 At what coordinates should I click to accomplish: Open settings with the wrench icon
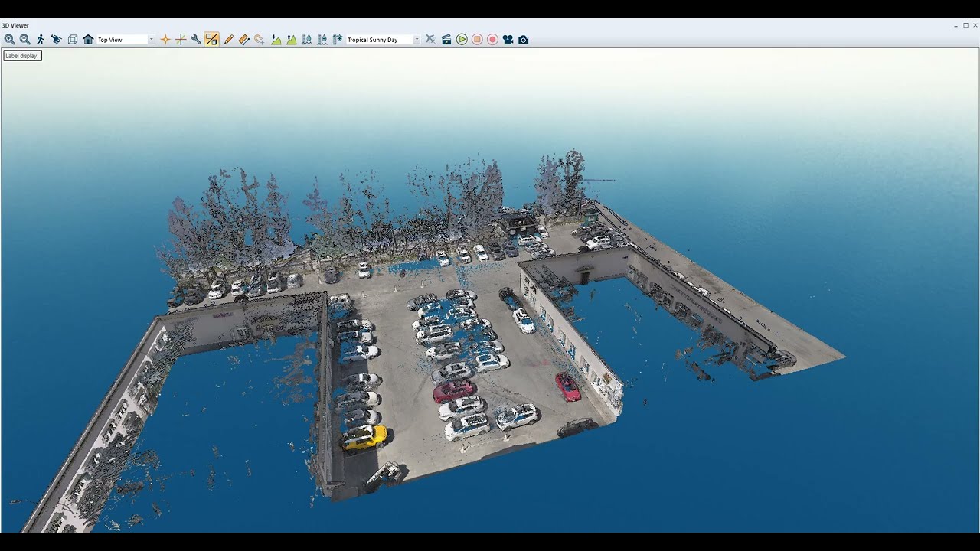(196, 40)
